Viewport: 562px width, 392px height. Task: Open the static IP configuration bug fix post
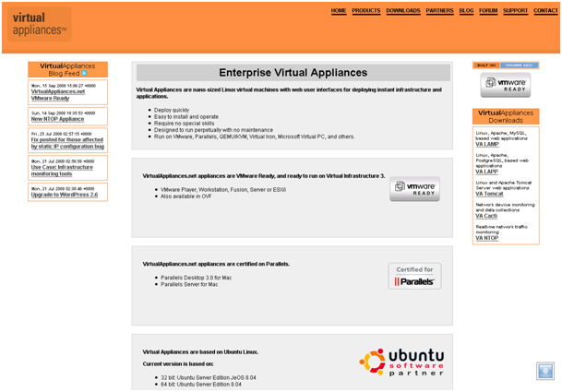click(67, 143)
